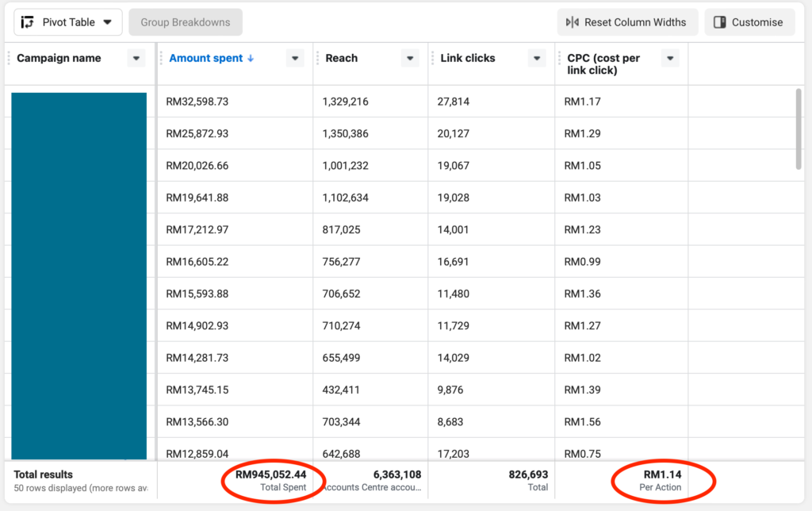Click the Amount spent column drag handle
Image resolution: width=812 pixels, height=511 pixels.
click(162, 58)
